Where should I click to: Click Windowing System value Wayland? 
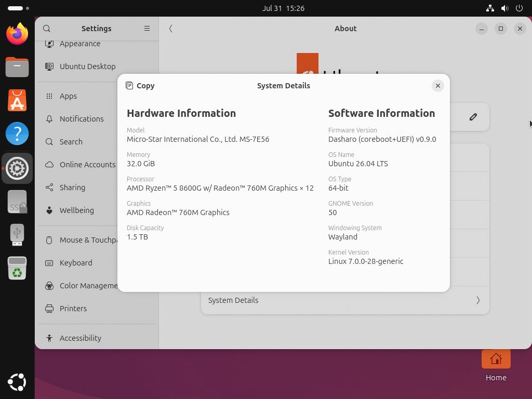point(343,237)
